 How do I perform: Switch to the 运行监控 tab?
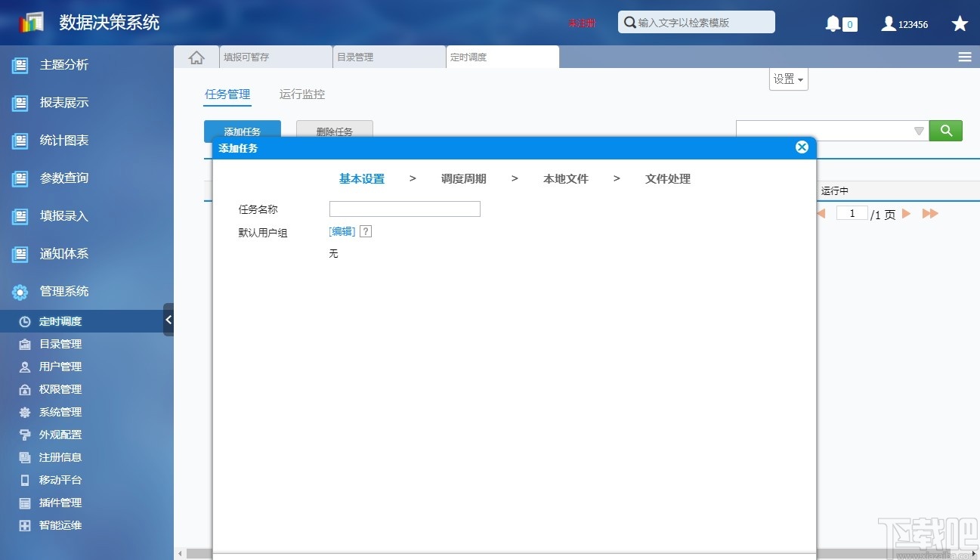click(x=301, y=94)
